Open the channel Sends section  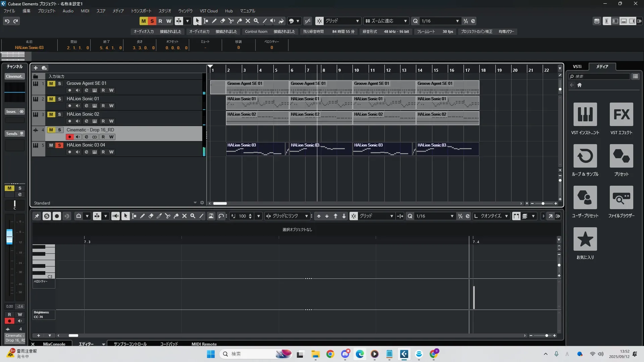coord(12,133)
